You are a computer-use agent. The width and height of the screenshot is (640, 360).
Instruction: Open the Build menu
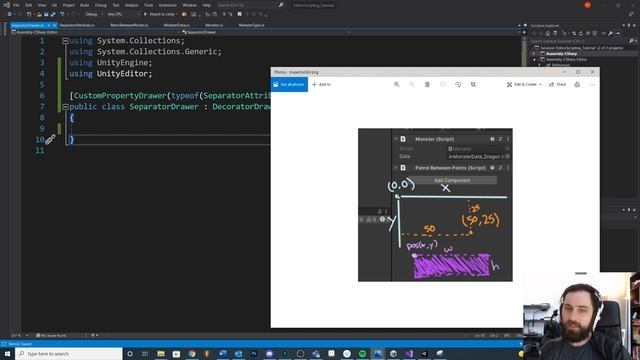click(x=84, y=5)
